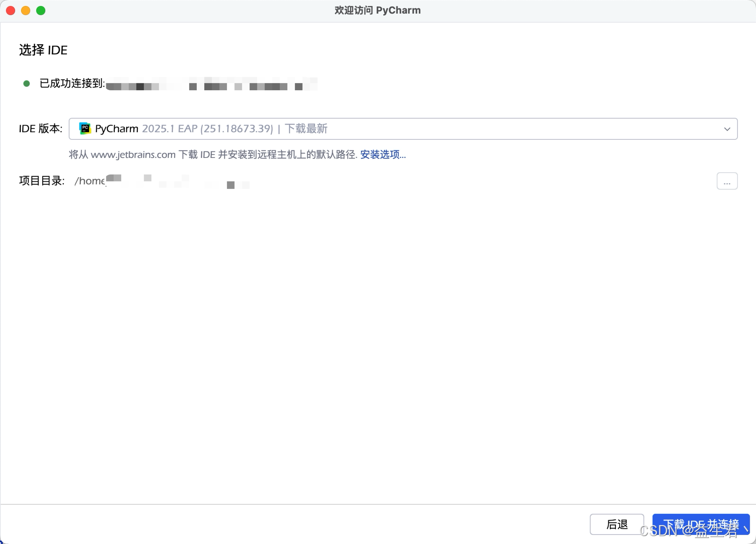Minimize the window with the yellow traffic light
This screenshot has height=544, width=756.
coord(26,10)
